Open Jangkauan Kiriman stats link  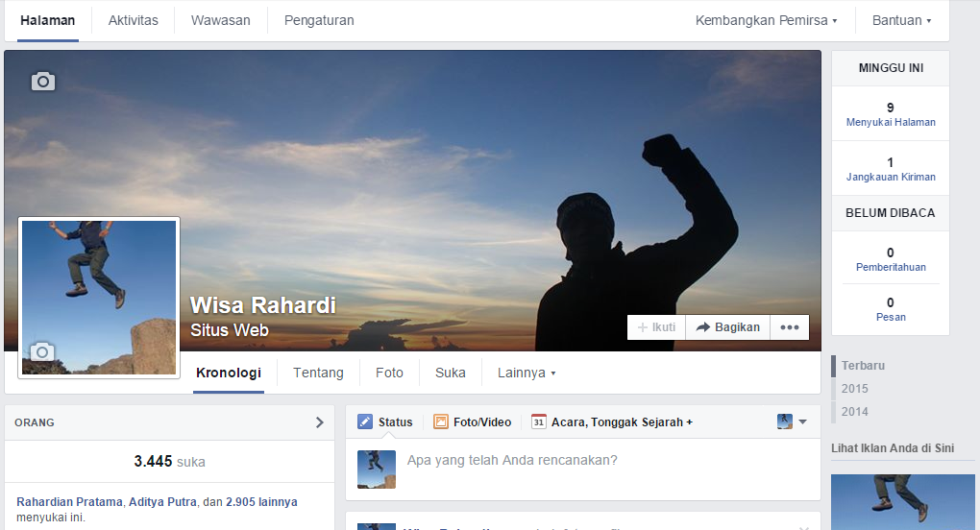click(891, 177)
